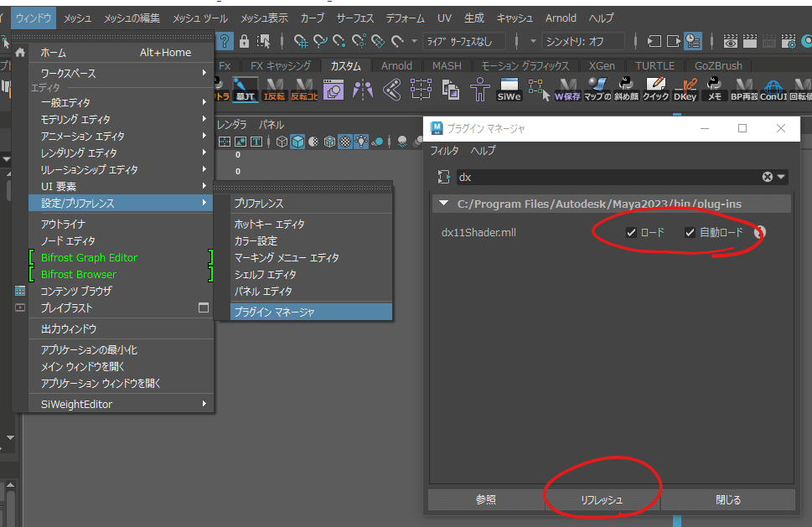Open the Arnold menu
The height and width of the screenshot is (527, 812).
(560, 17)
